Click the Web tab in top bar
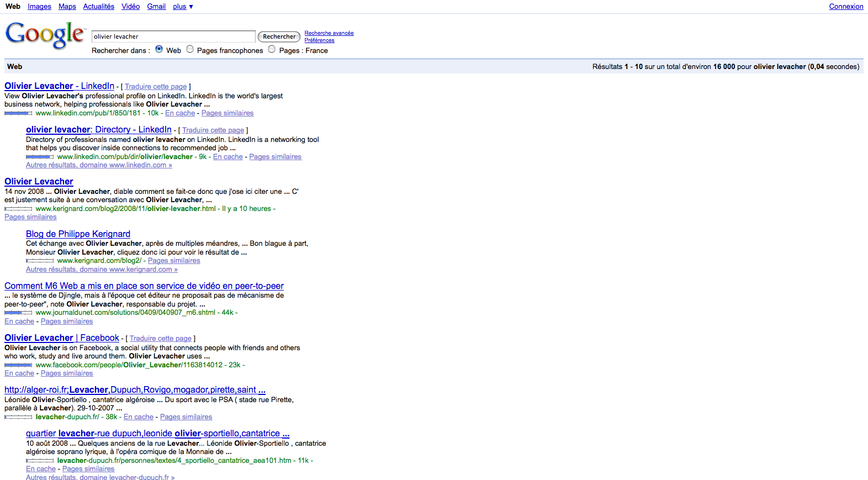Viewport: 868px width, 480px height. [13, 7]
